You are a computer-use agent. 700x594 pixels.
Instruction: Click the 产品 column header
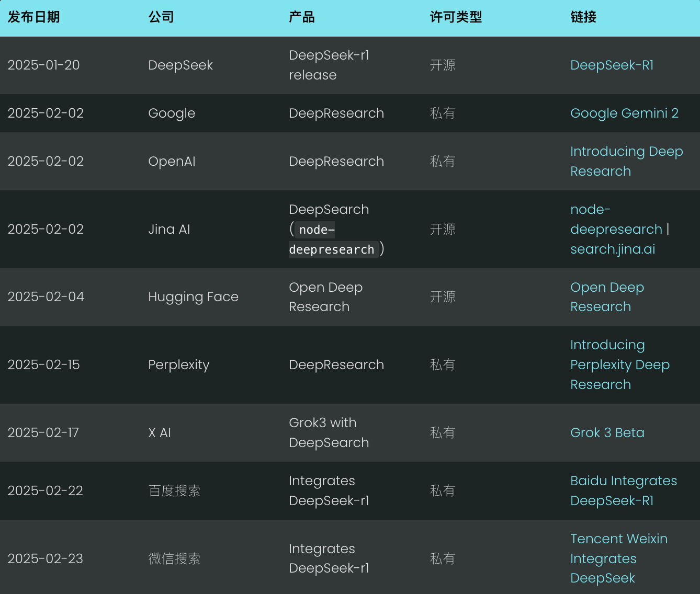pyautogui.click(x=301, y=17)
